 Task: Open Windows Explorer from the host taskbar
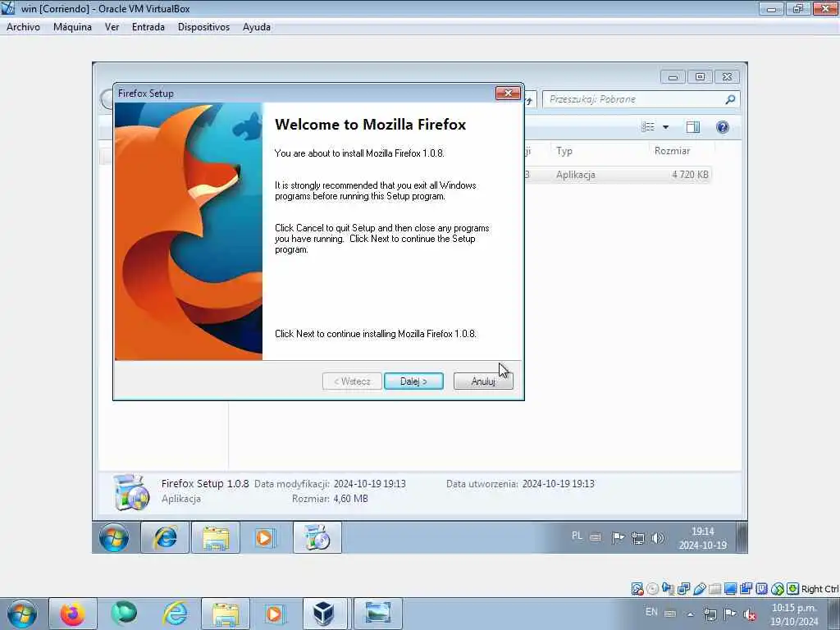pos(226,614)
